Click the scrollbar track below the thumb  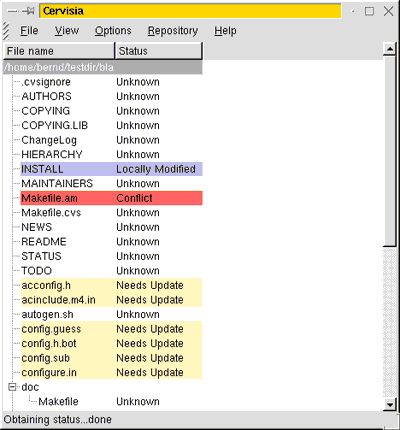click(389, 322)
